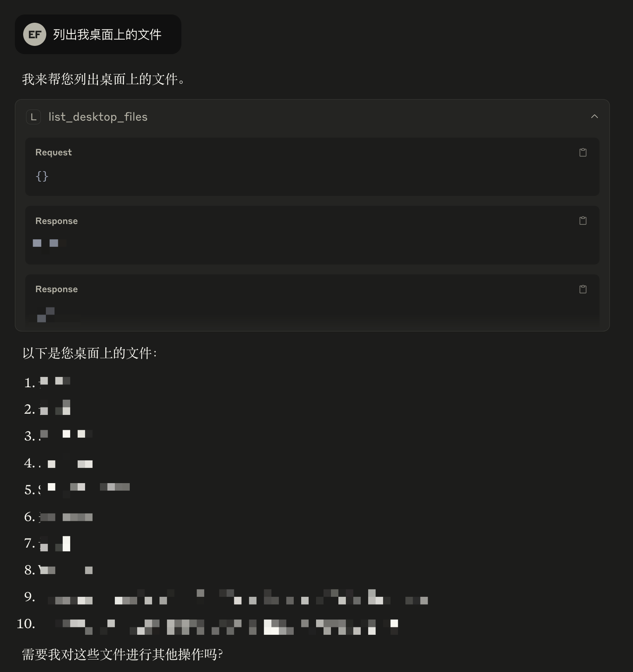633x672 pixels.
Task: Select the Request section heading
Action: 54,153
